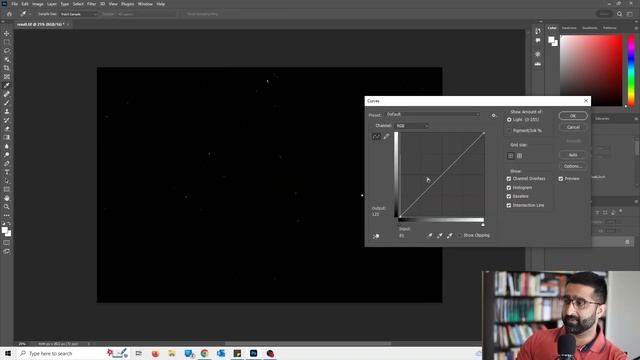
Task: Pick the gray point eyedropper in Curves
Action: tap(440, 236)
